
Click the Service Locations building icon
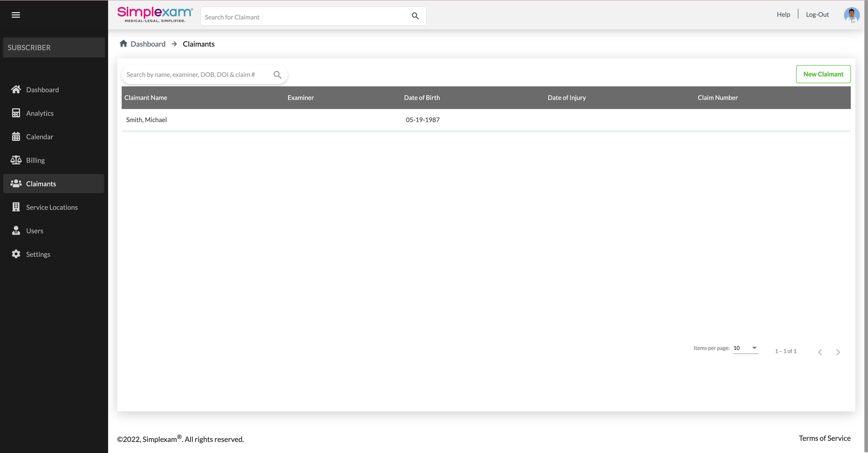tap(16, 207)
